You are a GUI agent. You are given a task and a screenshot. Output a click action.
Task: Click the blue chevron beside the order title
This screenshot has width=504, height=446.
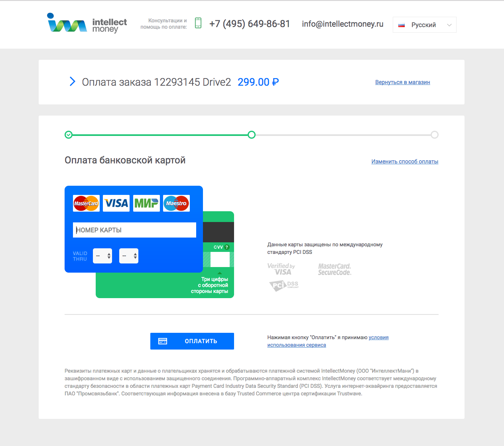click(x=72, y=82)
